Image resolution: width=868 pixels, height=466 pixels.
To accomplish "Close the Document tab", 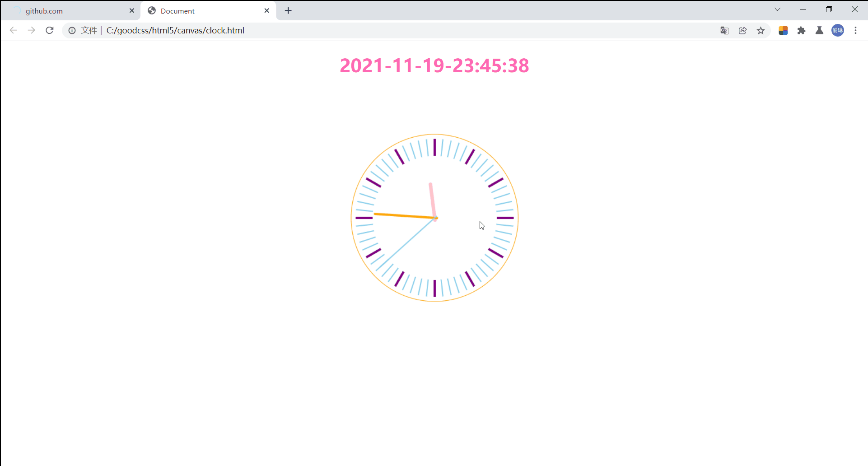I will click(266, 10).
